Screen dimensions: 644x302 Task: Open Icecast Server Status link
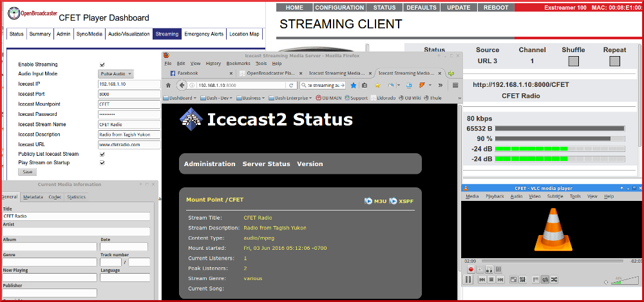266,164
